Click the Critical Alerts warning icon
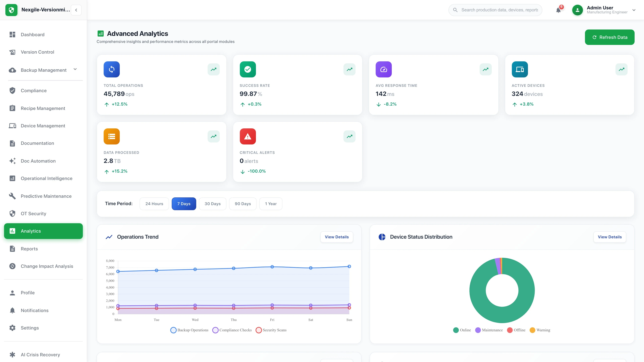This screenshot has width=644, height=362. [248, 136]
